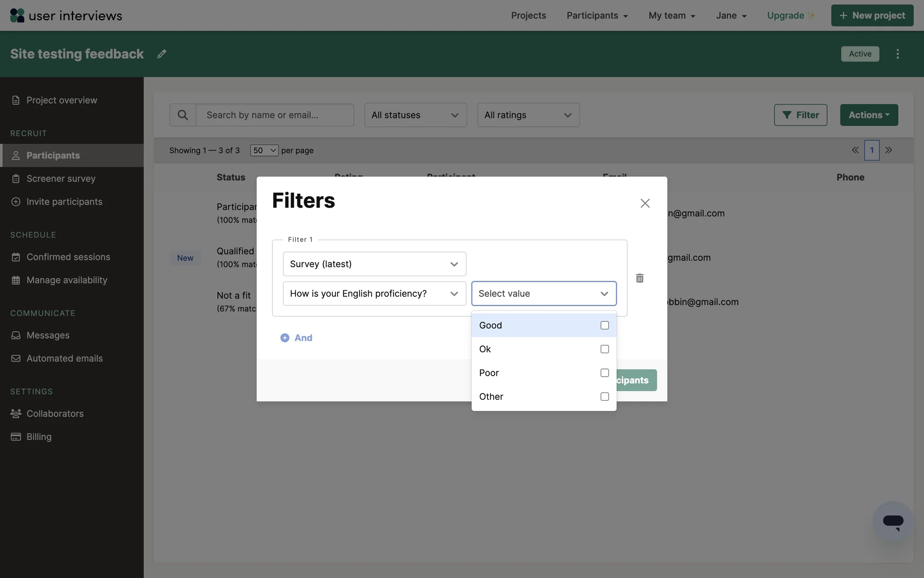Go to Screener survey in sidebar
This screenshot has height=578, width=924.
[x=61, y=179]
